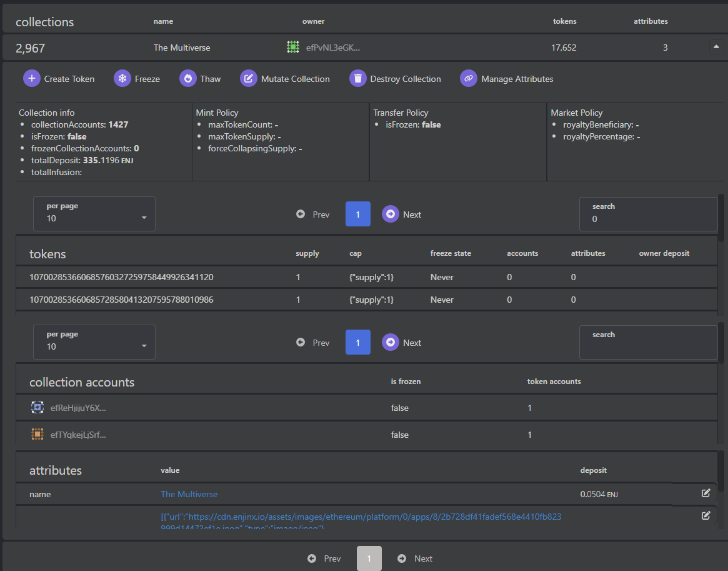The width and height of the screenshot is (728, 571).
Task: Click account address efTYqkejLjSrf
Action: click(78, 435)
